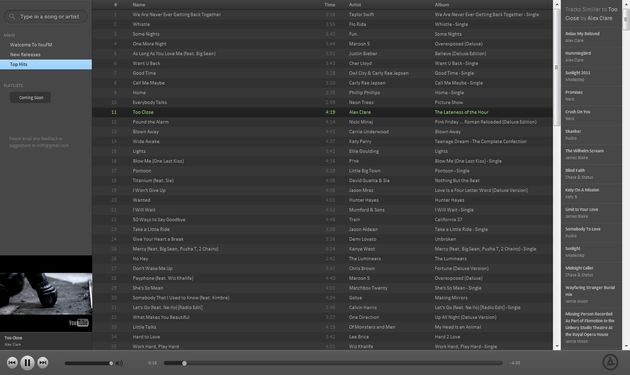630x375 pixels.
Task: Open similar track Crush On You
Action: tap(577, 112)
